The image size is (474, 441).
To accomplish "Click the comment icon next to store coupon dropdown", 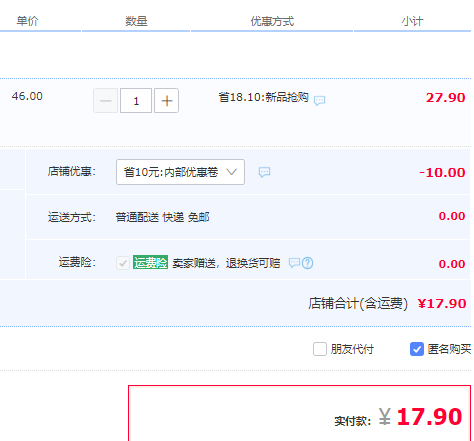I will 264,172.
